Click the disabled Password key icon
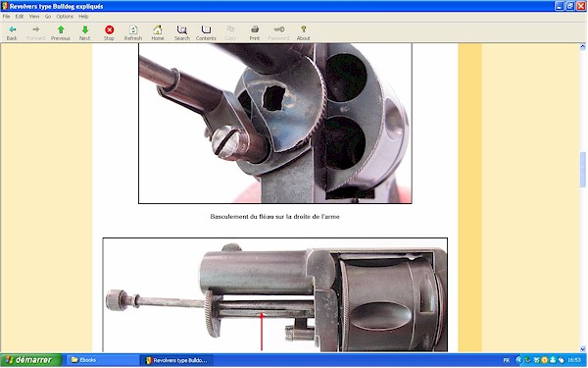This screenshot has width=588, height=368. 278,33
